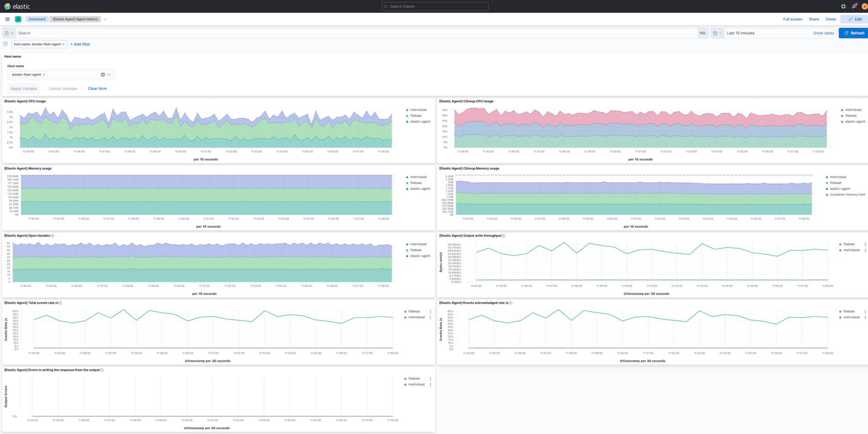Click the Elastic logo
This screenshot has width=868, height=434.
point(17,6)
